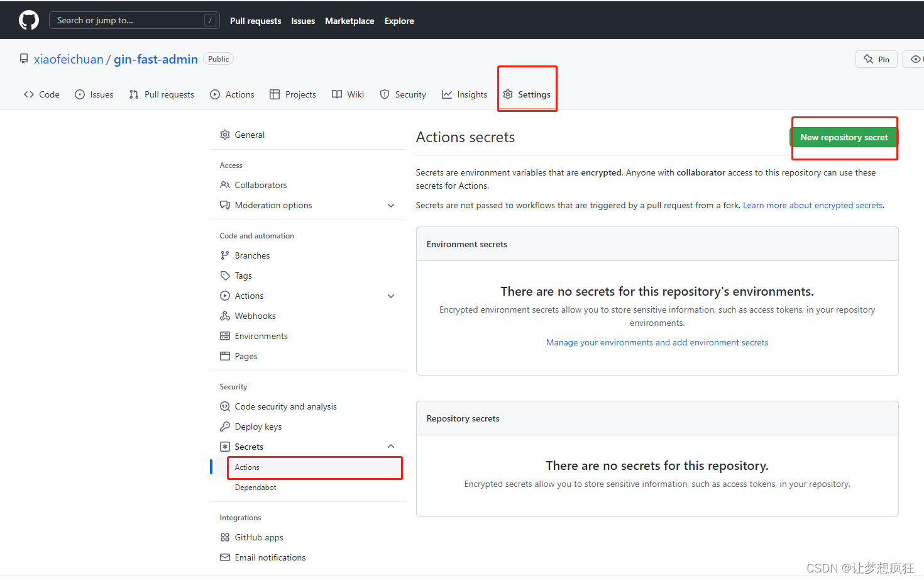Click the branch icon beside Branches
Viewport: 924px width, 580px height.
[225, 255]
